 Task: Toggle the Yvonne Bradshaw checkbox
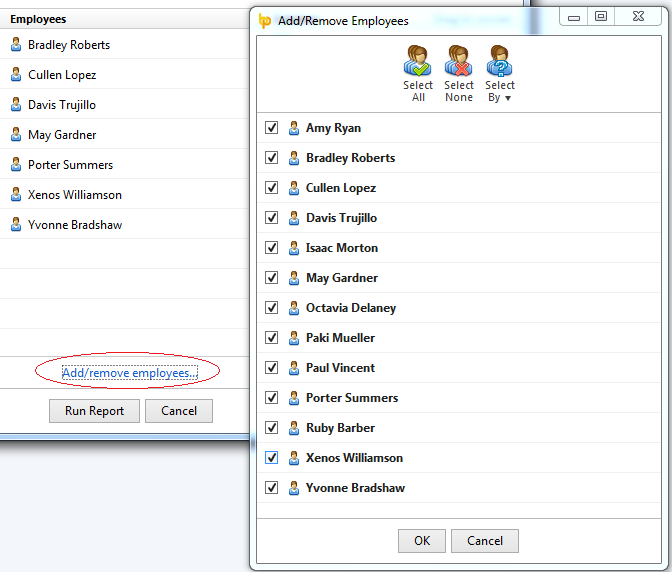click(271, 488)
